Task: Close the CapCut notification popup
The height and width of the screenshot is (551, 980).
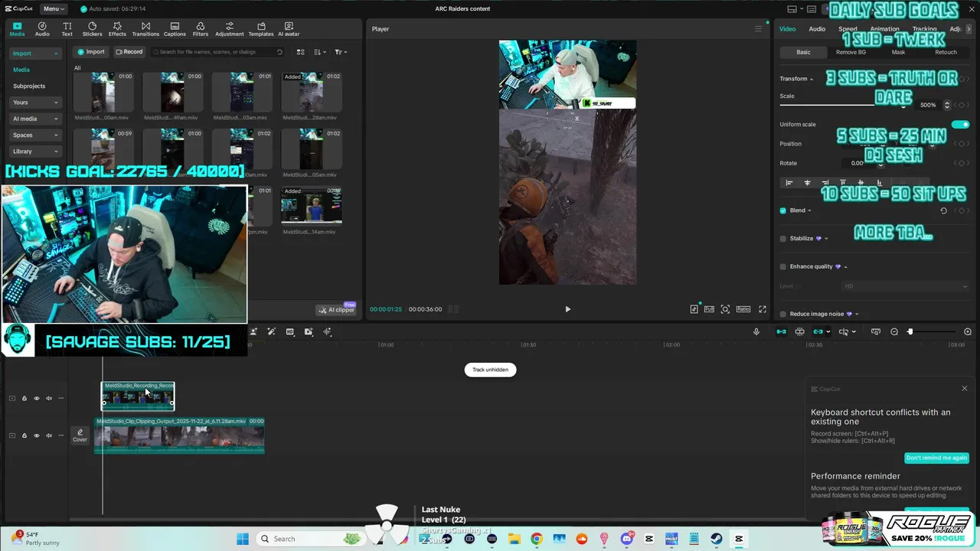Action: click(964, 389)
